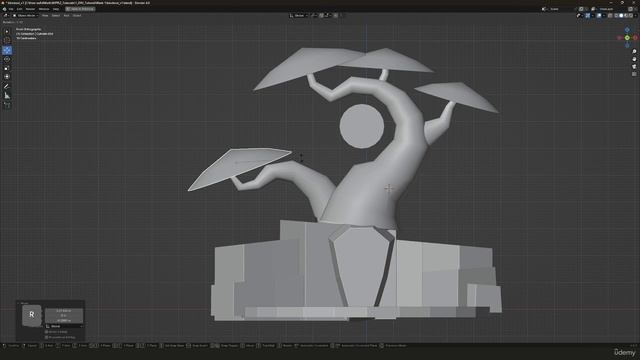This screenshot has width=640, height=360.
Task: Click the red X axis gizmo ball
Action: [635, 38]
